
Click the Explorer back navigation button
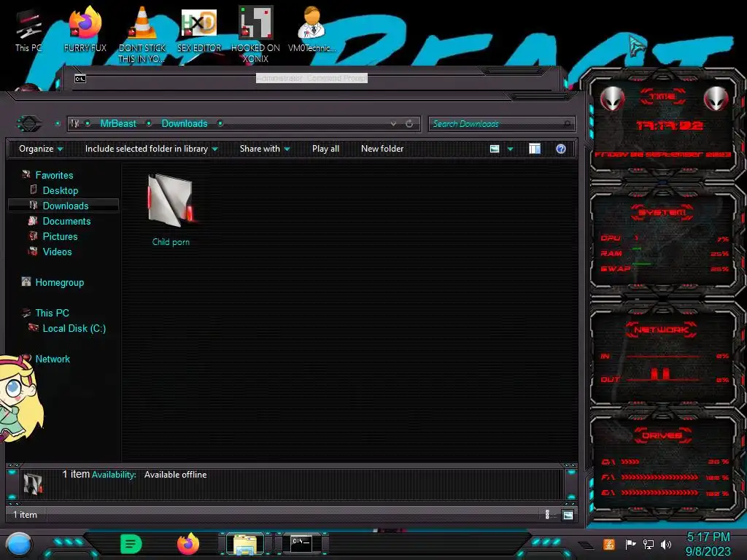(x=29, y=124)
